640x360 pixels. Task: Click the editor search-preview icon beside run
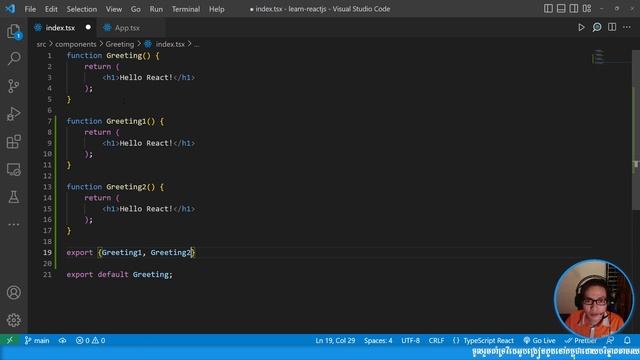click(597, 27)
